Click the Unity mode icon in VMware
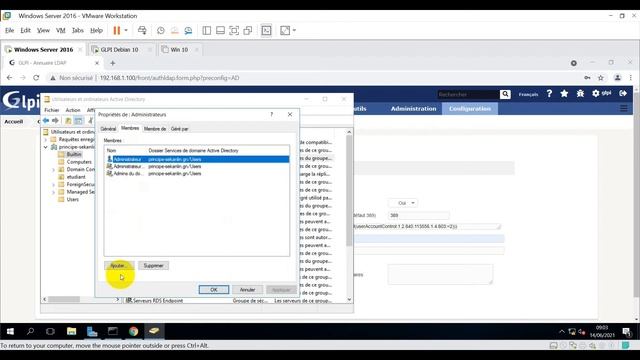 click(x=248, y=31)
